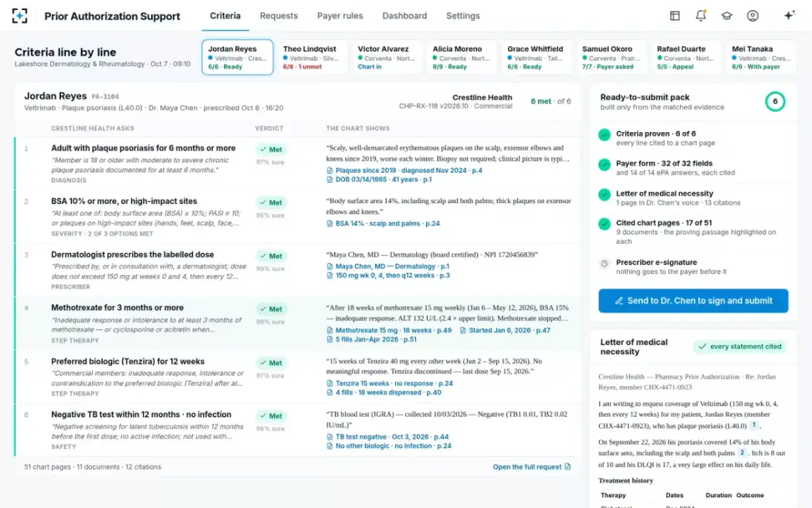Open citation Started Jan 6, 2026 p.47

505,331
